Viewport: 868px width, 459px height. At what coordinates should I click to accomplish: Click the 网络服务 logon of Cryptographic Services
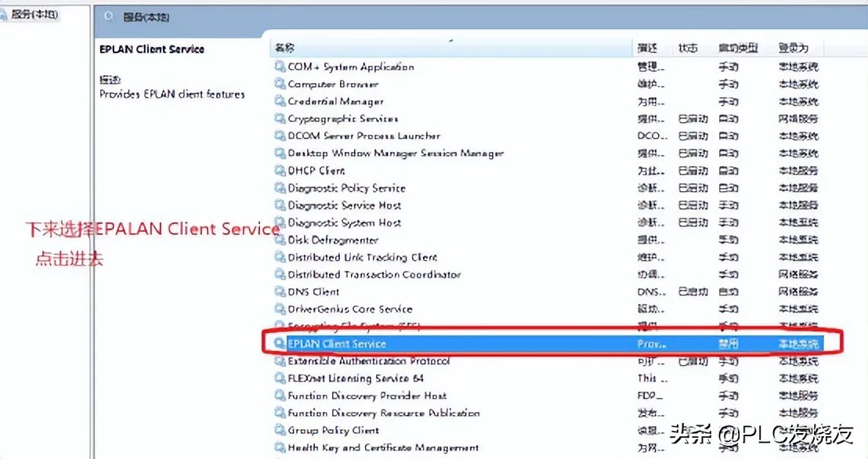coord(797,118)
